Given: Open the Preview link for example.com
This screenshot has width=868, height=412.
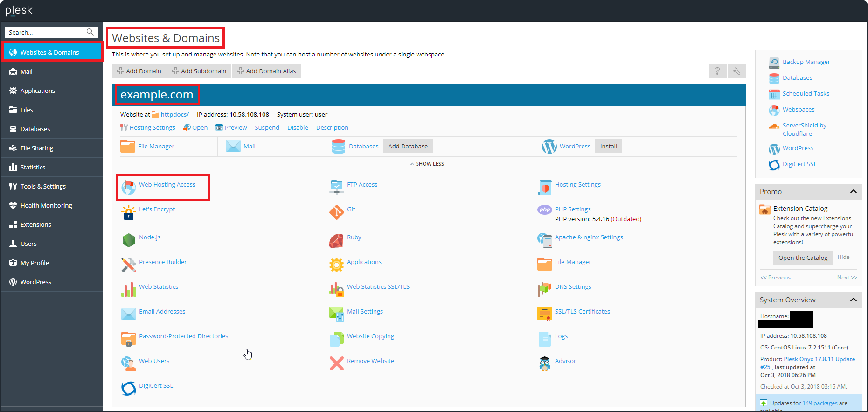Looking at the screenshot, I should coord(231,127).
